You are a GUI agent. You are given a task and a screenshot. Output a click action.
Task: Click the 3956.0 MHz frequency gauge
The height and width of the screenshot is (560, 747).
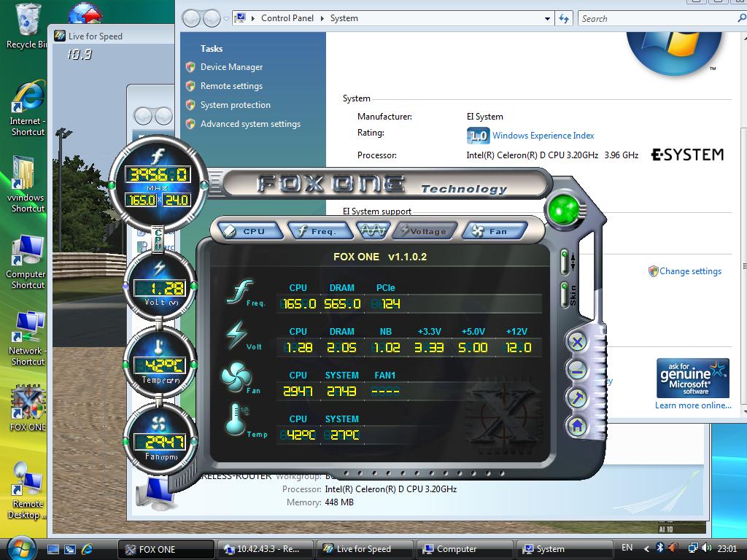coord(158,183)
